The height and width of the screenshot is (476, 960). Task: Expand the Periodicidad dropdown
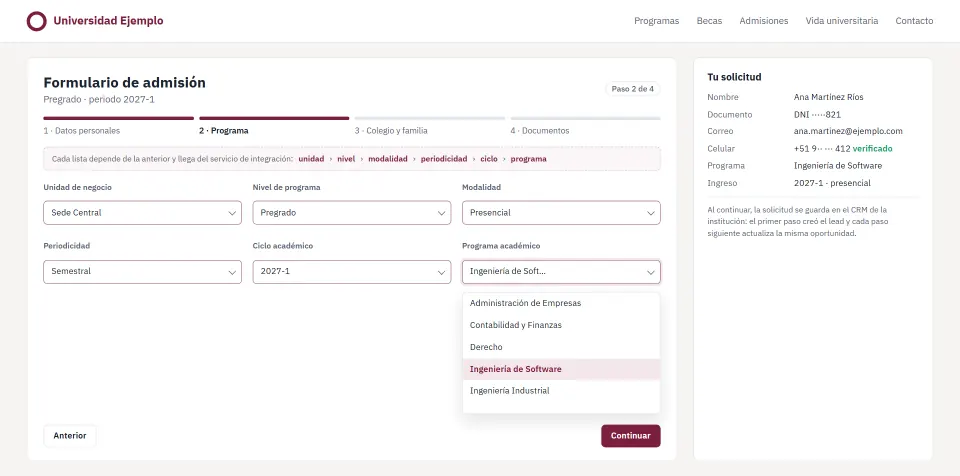[x=143, y=271]
